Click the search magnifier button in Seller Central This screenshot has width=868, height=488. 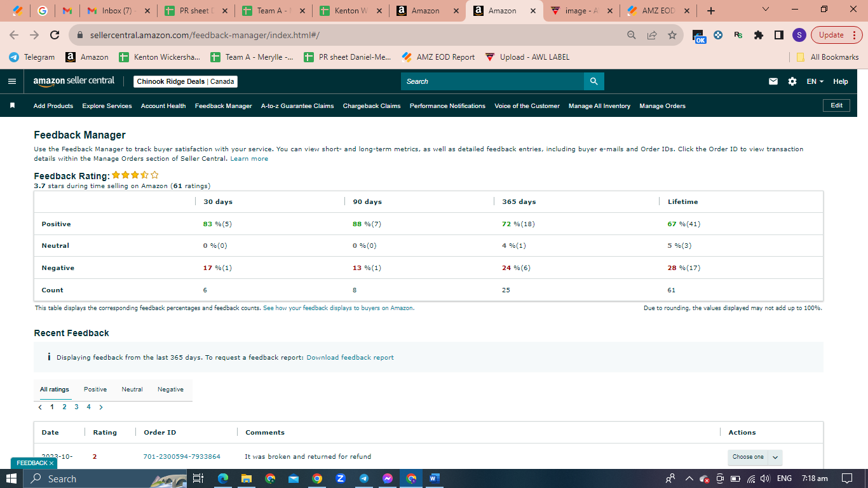click(593, 81)
